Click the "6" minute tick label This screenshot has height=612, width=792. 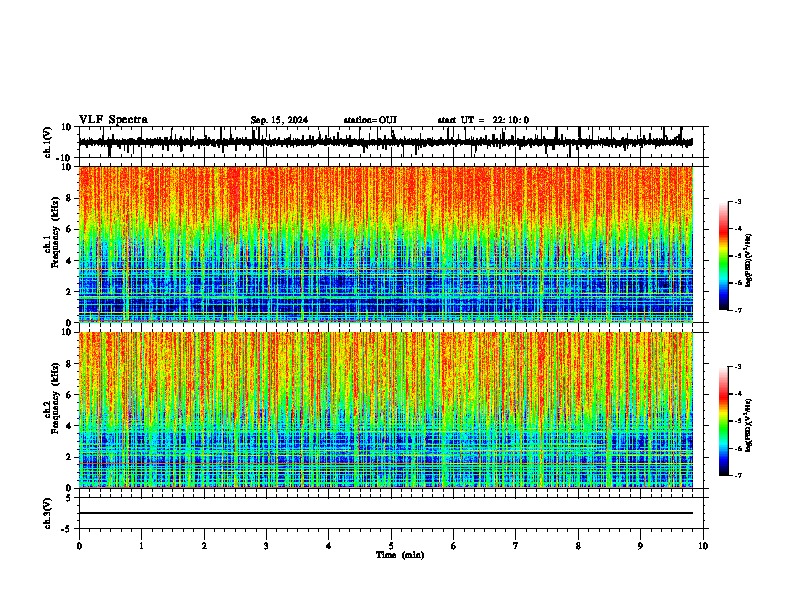[454, 546]
